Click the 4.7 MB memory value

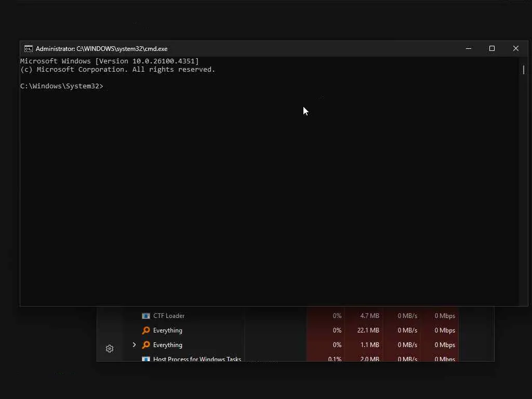369,316
